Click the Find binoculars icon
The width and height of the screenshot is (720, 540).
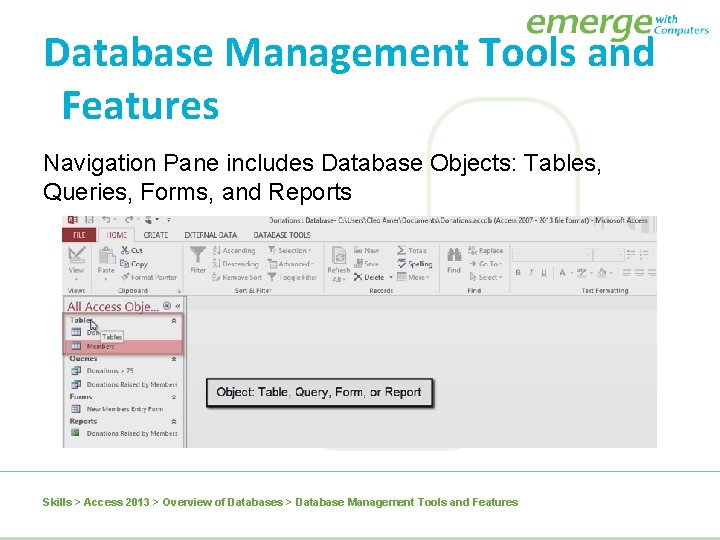(x=454, y=254)
